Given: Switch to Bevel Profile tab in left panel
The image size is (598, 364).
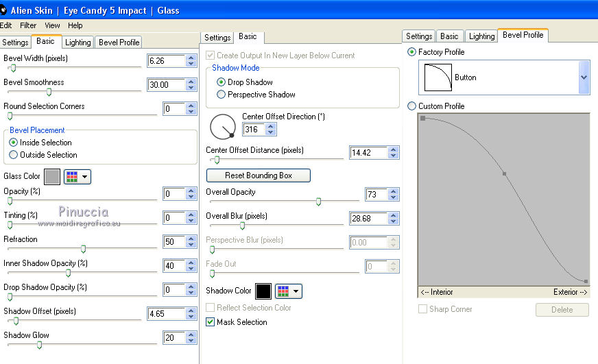Looking at the screenshot, I should coord(119,43).
